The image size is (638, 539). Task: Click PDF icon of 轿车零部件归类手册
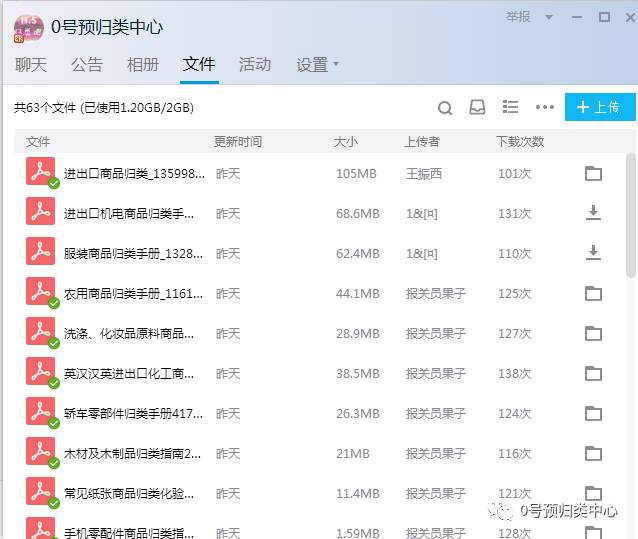pos(40,412)
